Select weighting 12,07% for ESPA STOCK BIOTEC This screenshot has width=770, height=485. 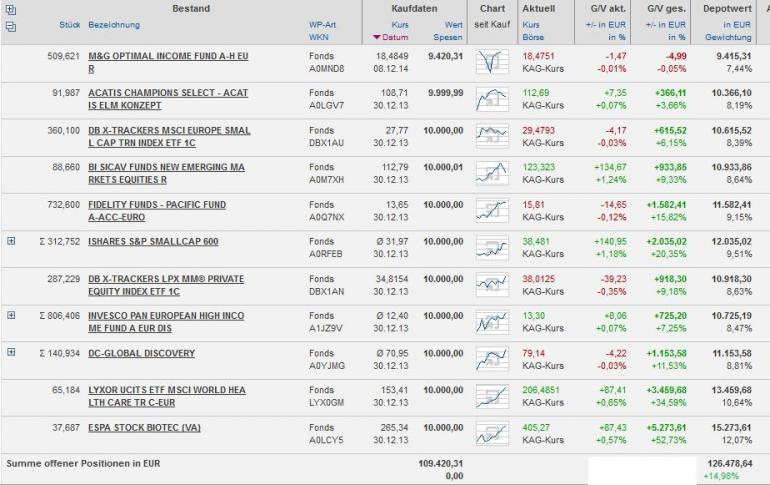click(x=739, y=440)
